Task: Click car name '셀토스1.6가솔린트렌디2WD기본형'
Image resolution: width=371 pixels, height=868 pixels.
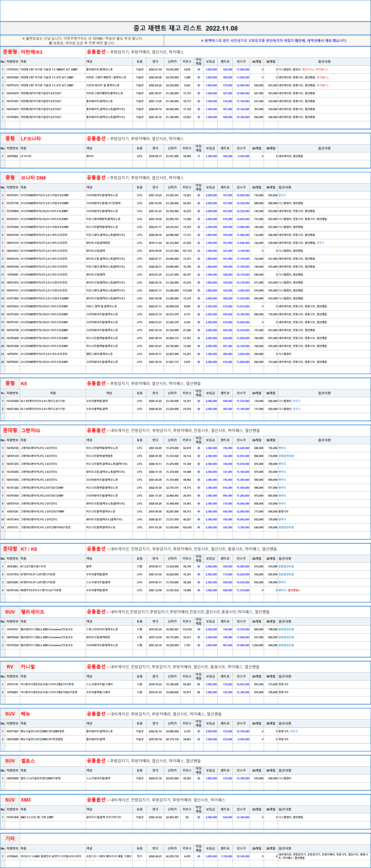Action: tap(40, 778)
